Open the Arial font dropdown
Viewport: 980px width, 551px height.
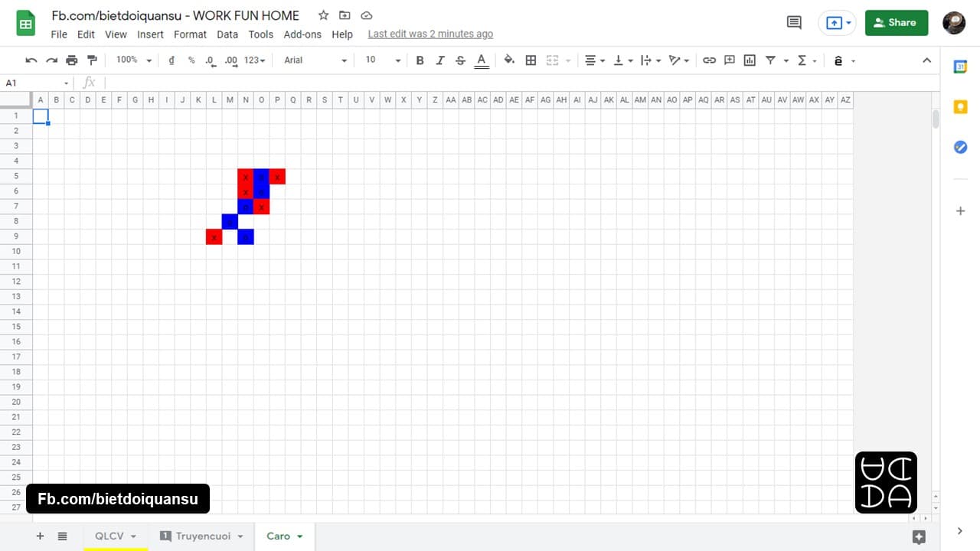click(315, 60)
